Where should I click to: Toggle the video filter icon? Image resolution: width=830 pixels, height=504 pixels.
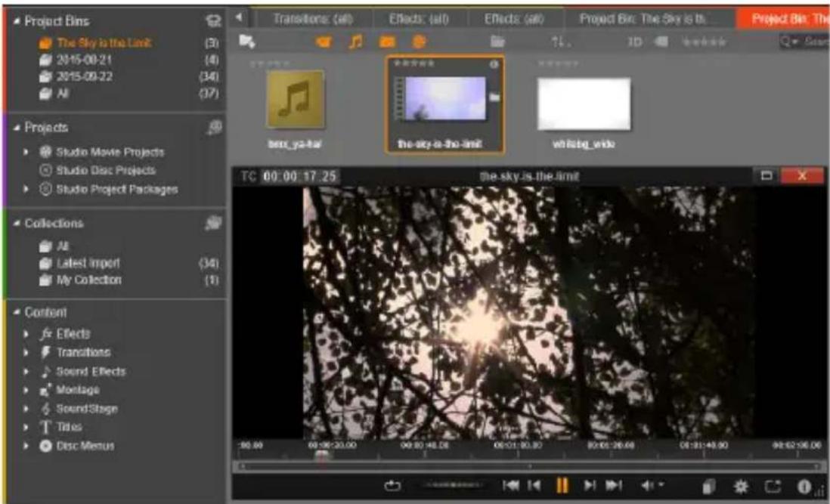[x=324, y=42]
